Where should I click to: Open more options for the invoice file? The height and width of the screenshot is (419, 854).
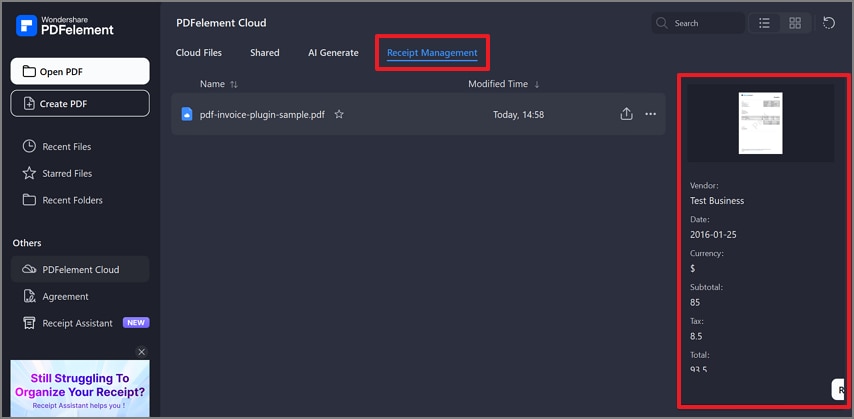click(651, 114)
